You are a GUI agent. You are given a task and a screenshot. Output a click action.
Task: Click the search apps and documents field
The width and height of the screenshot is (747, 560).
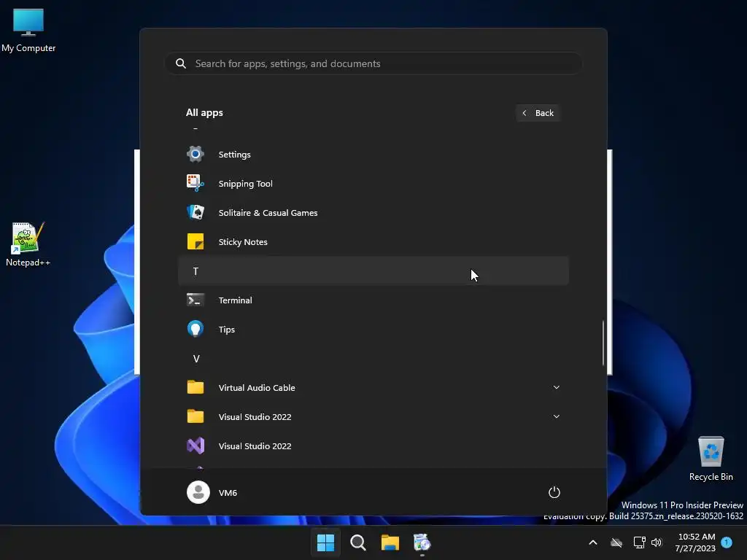[x=373, y=63]
